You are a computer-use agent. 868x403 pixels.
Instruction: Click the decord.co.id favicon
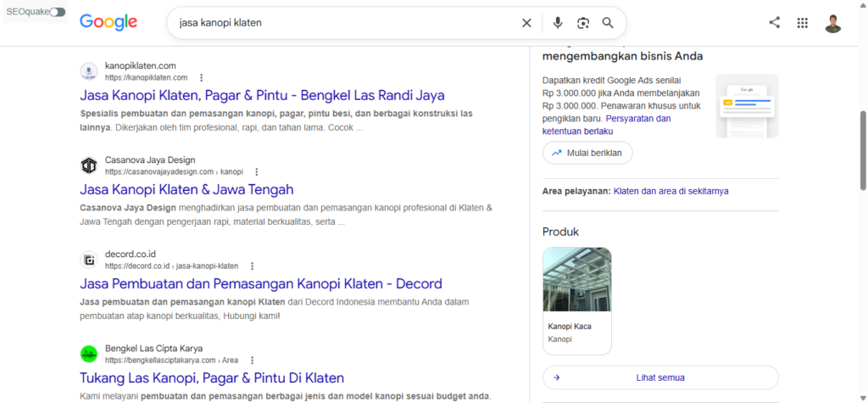click(88, 260)
